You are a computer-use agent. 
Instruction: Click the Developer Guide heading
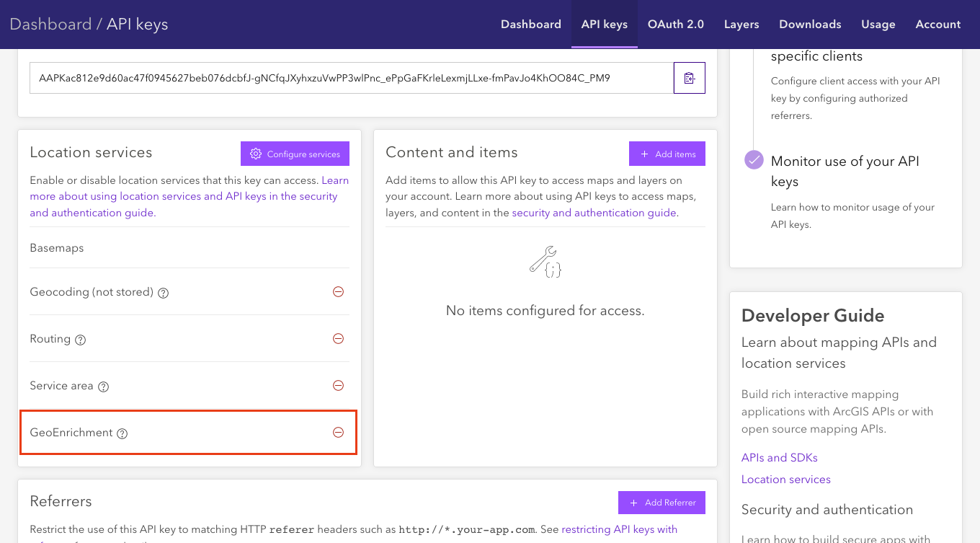(813, 316)
